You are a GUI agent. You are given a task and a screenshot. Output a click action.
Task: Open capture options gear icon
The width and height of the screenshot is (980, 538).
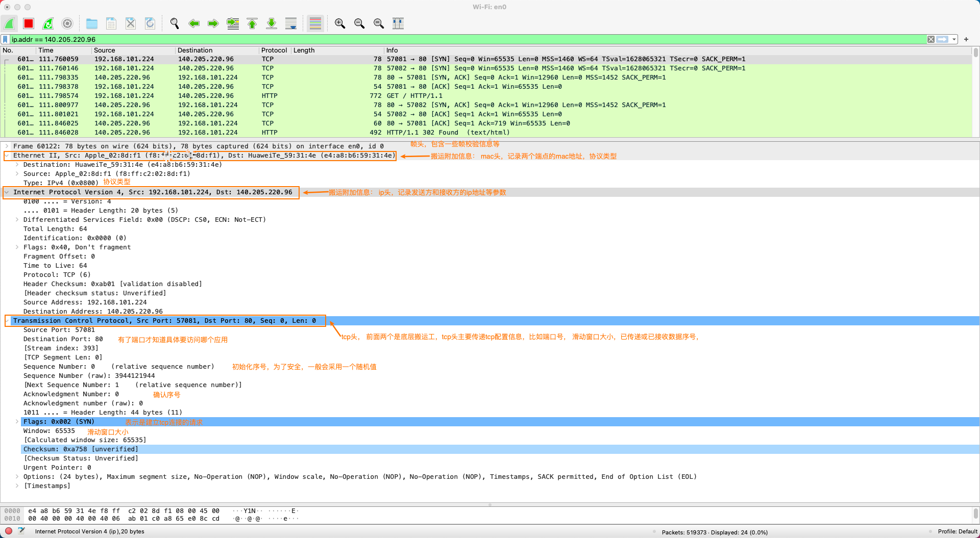tap(67, 23)
